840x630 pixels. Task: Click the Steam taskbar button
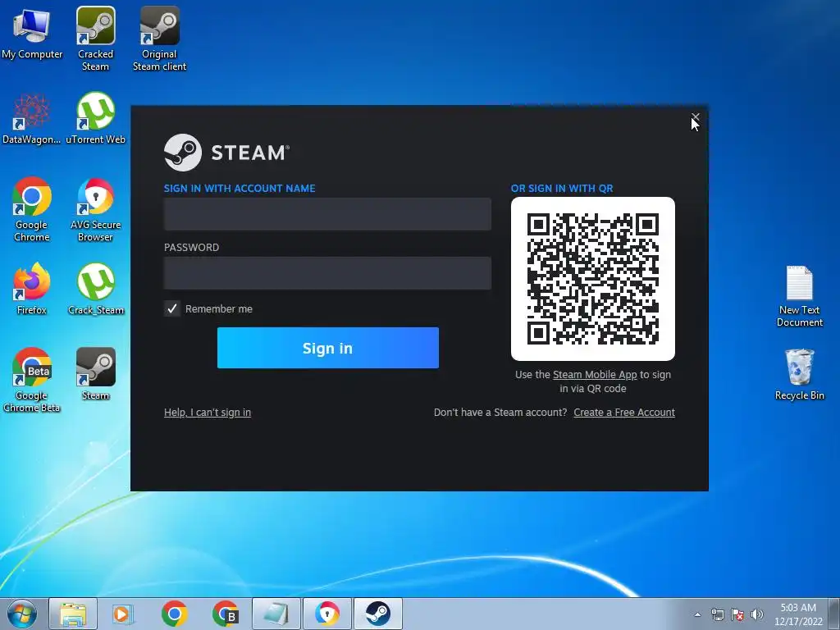(x=377, y=614)
